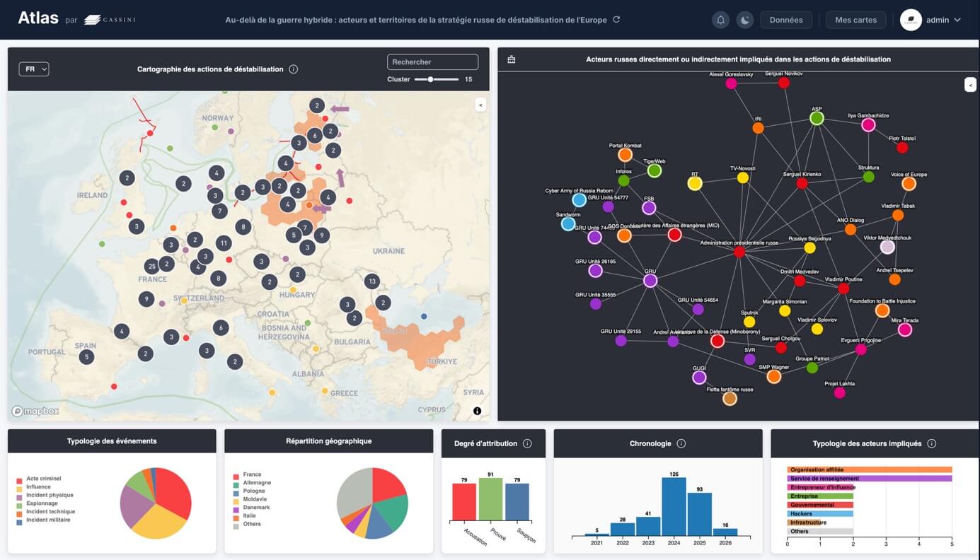Collapse the actors network panel chevron
This screenshot has width=980, height=560.
click(970, 84)
